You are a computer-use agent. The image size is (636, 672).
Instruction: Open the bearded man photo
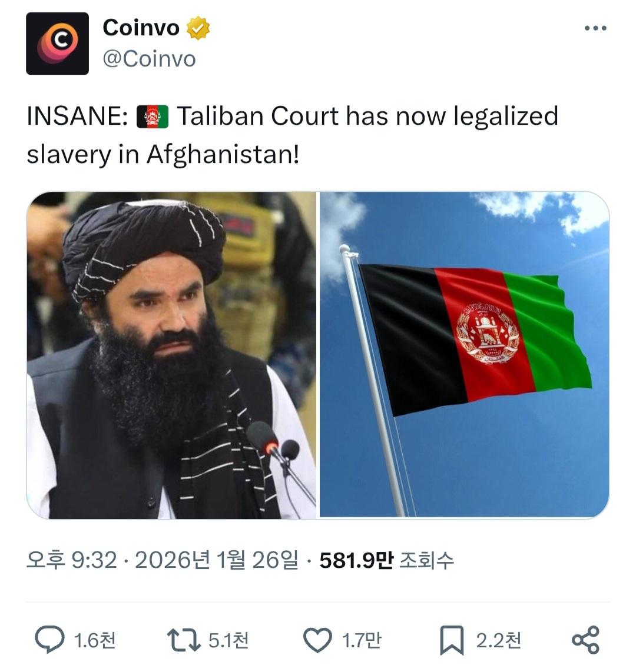click(x=171, y=355)
